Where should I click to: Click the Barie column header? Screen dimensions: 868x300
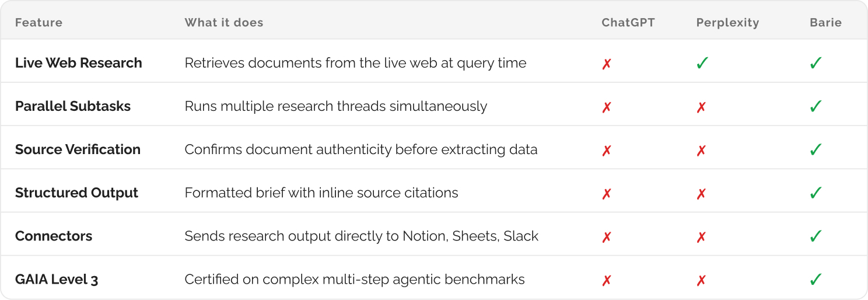(x=825, y=23)
